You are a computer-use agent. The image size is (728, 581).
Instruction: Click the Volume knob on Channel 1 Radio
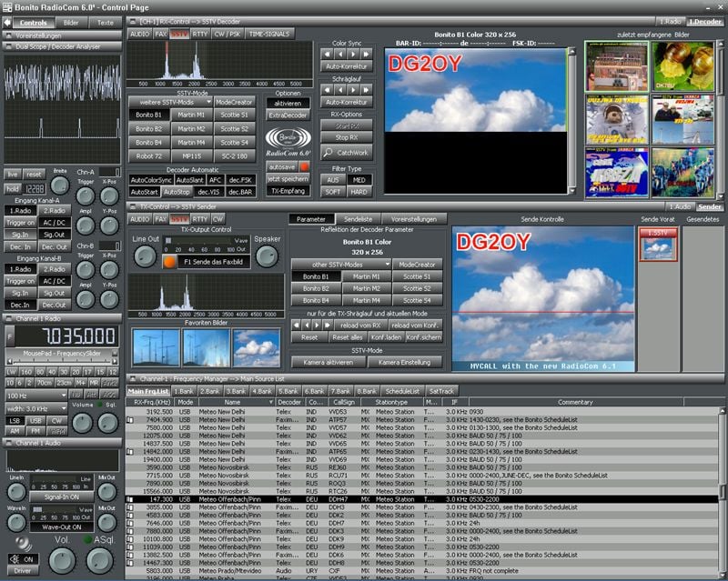point(80,422)
